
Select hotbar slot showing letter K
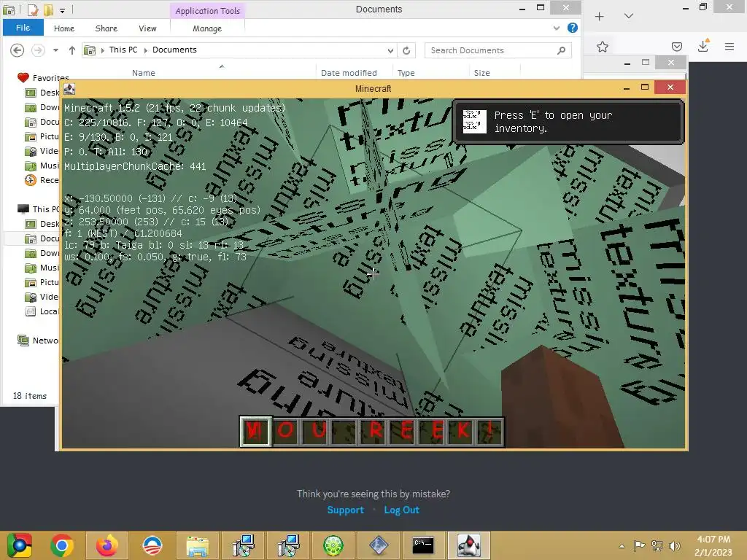[x=462, y=431]
